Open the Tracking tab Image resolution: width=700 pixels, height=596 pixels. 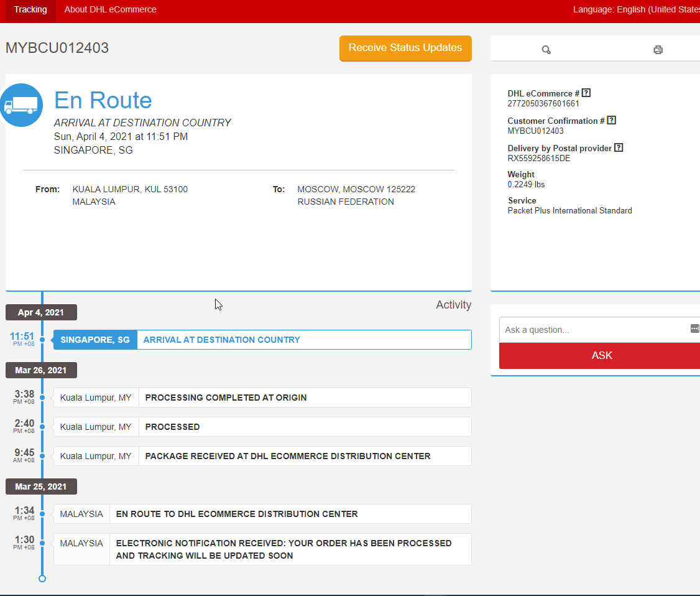coord(30,9)
